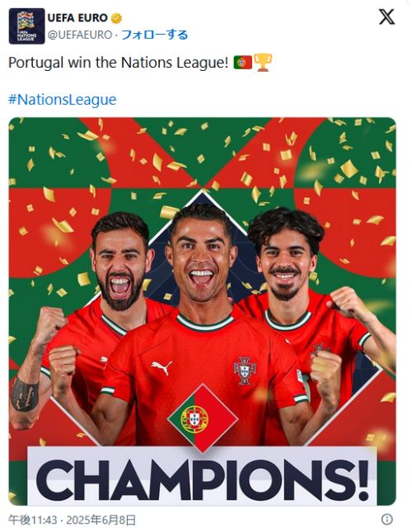Screen dimensions: 412x532
Task: Follow the account via フォローする
Action: pyautogui.click(x=155, y=35)
